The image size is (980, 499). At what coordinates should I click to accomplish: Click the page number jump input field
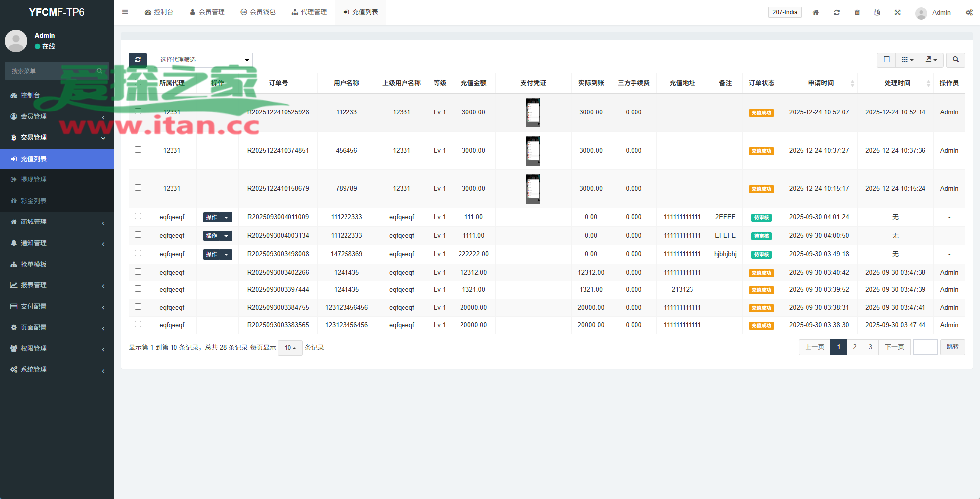(925, 347)
